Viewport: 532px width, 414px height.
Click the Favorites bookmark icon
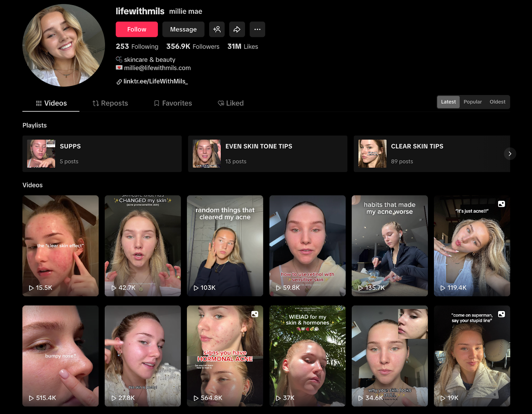click(x=157, y=103)
